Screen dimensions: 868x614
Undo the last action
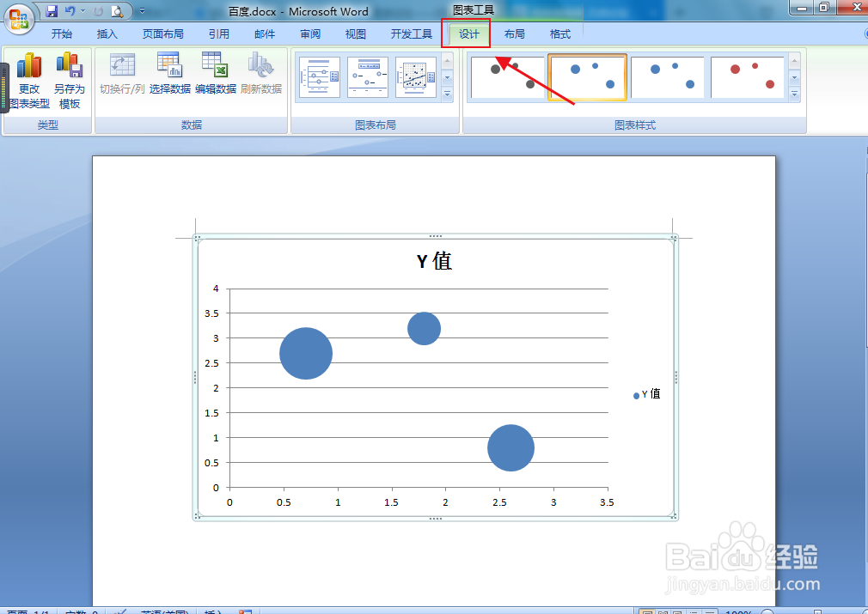pyautogui.click(x=70, y=10)
